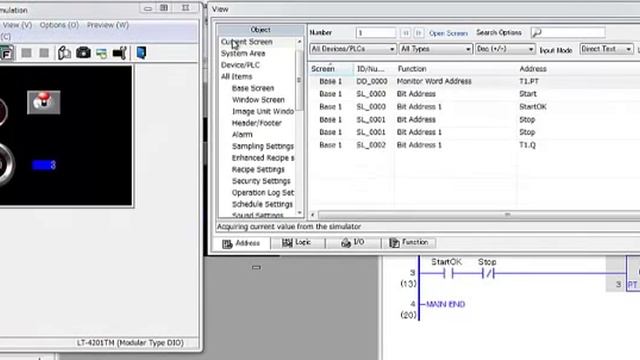Click the Object list scroll-down arrow
Viewport: 640px width, 360px height.
[x=300, y=213]
